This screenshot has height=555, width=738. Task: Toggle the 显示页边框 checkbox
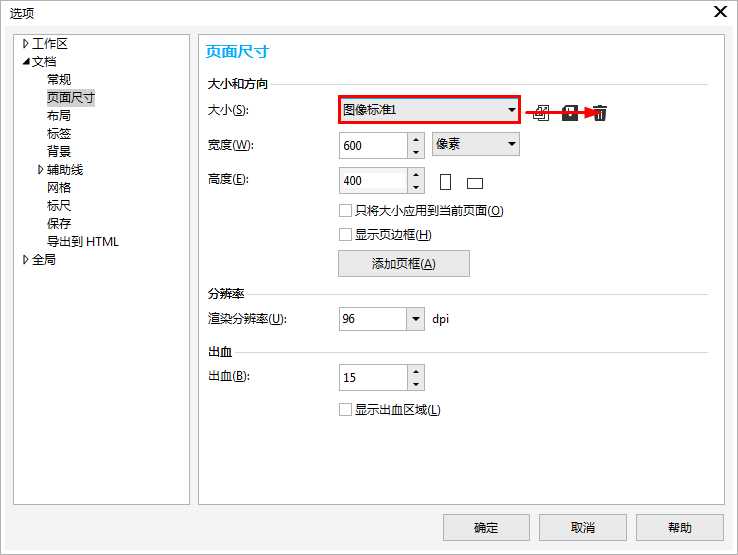pos(346,235)
